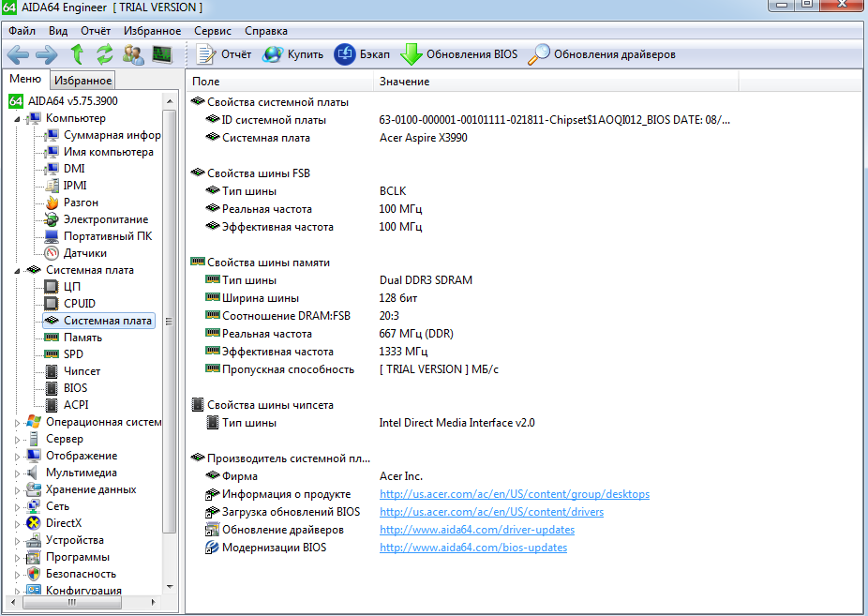Screen dimensions: 868x616
Task: Click the DirectX yellow X icon
Action: (x=34, y=523)
